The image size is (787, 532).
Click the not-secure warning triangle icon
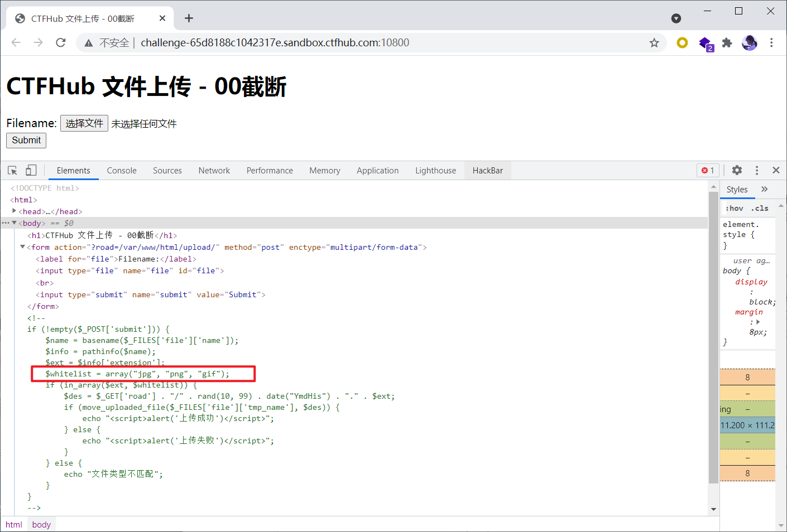pyautogui.click(x=88, y=43)
